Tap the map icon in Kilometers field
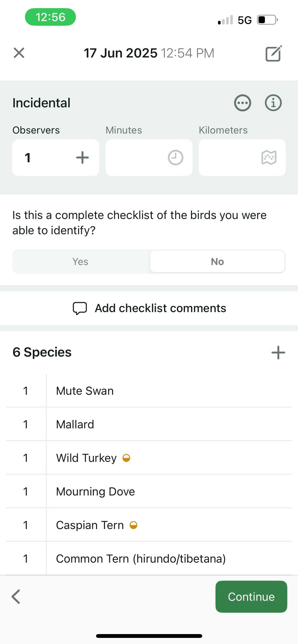This screenshot has height=644, width=298. click(x=269, y=158)
